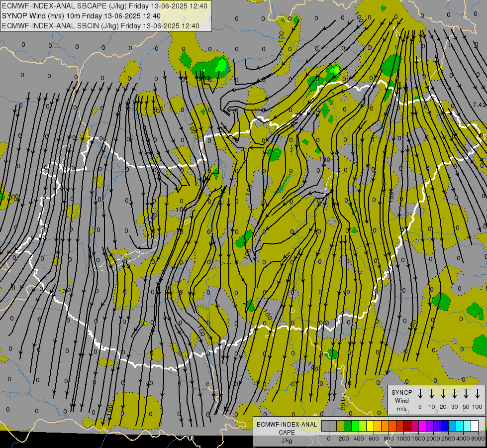487x448 pixels.
Task: Click the 20 m/s wind arrow in legend
Action: pos(443,394)
